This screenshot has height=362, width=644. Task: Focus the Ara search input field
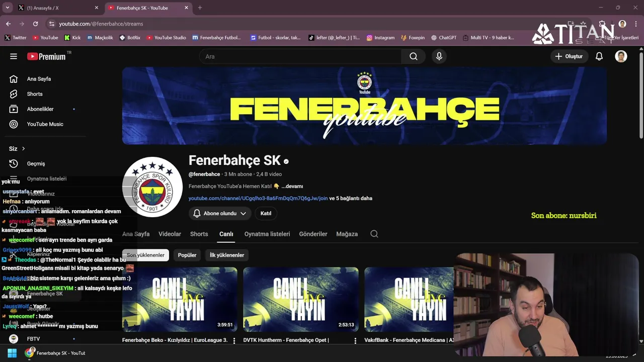301,56
